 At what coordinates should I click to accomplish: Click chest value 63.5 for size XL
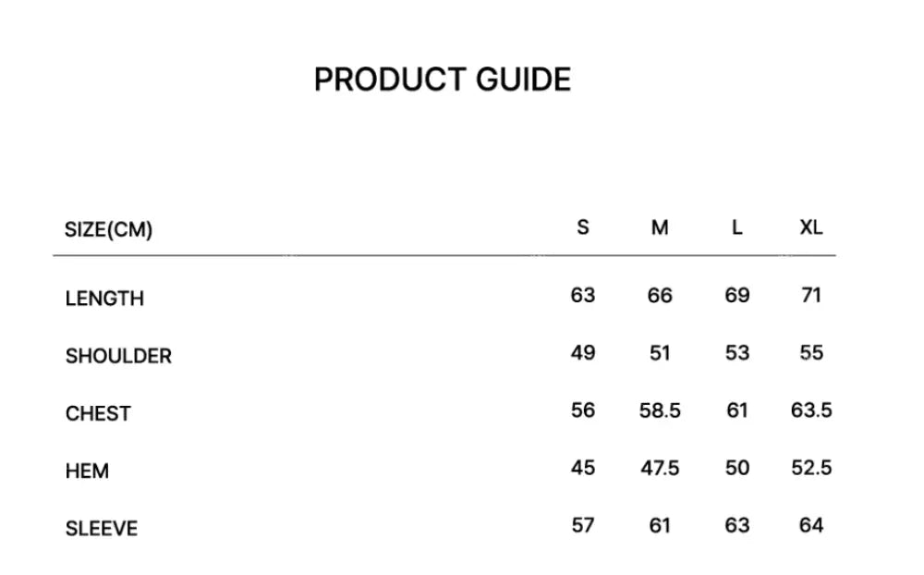(x=811, y=410)
